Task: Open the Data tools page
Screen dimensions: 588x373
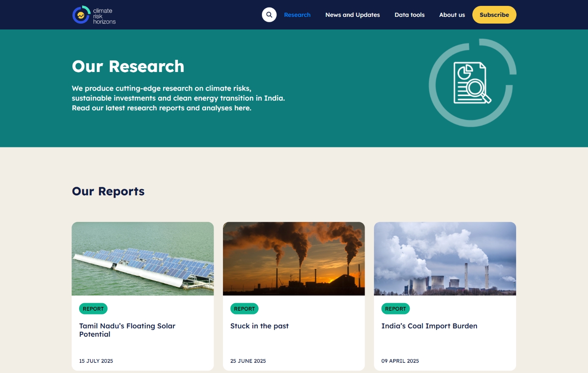Action: [409, 15]
